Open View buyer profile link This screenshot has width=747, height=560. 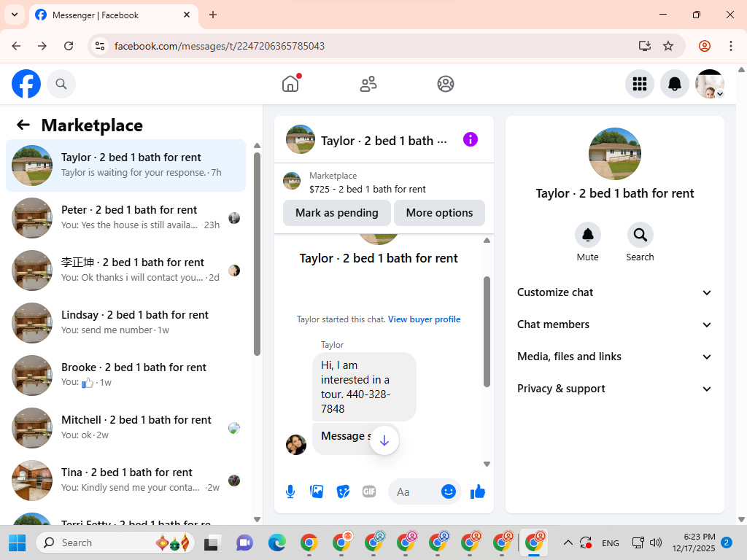click(424, 319)
